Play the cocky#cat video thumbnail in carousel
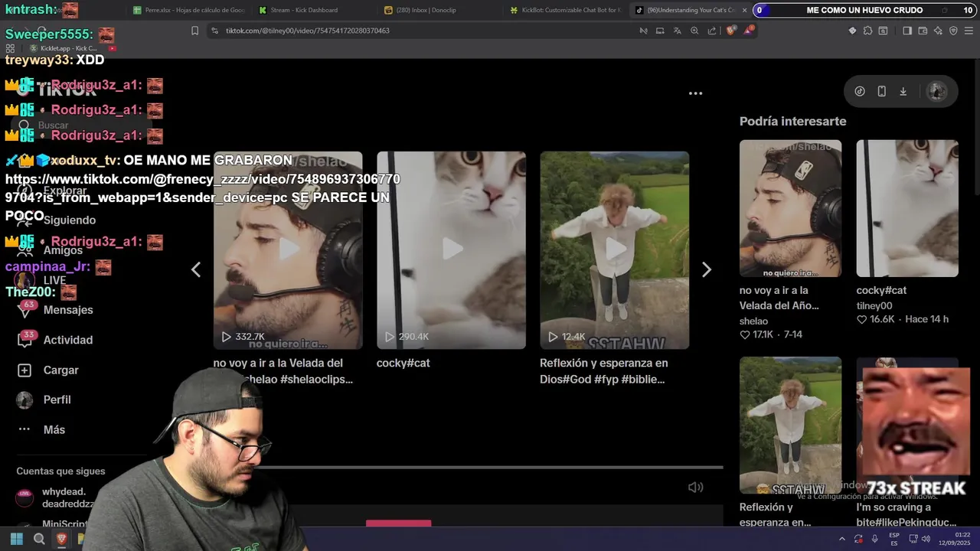Viewport: 980px width, 551px height. coord(451,249)
